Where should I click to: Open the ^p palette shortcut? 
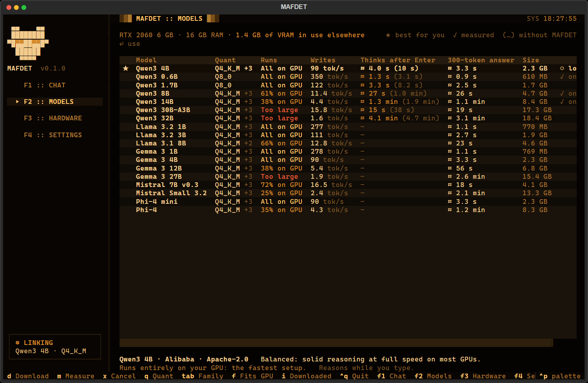click(x=560, y=376)
